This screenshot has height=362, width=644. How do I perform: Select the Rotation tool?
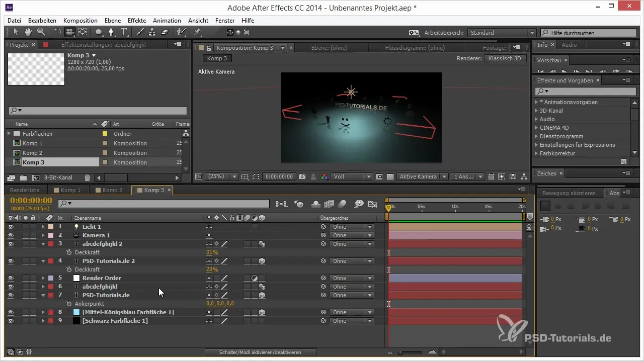tap(57, 32)
